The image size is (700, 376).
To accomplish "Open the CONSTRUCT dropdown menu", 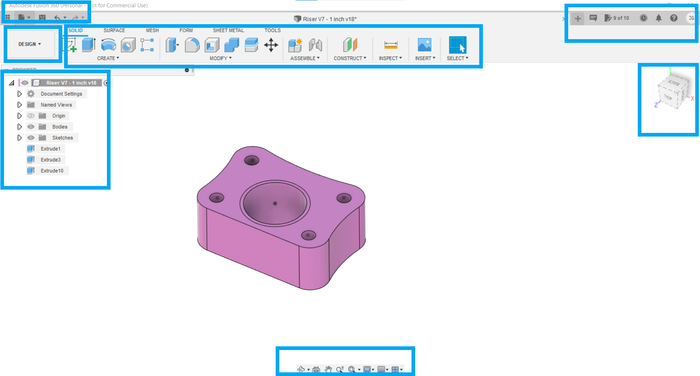I will click(x=350, y=58).
